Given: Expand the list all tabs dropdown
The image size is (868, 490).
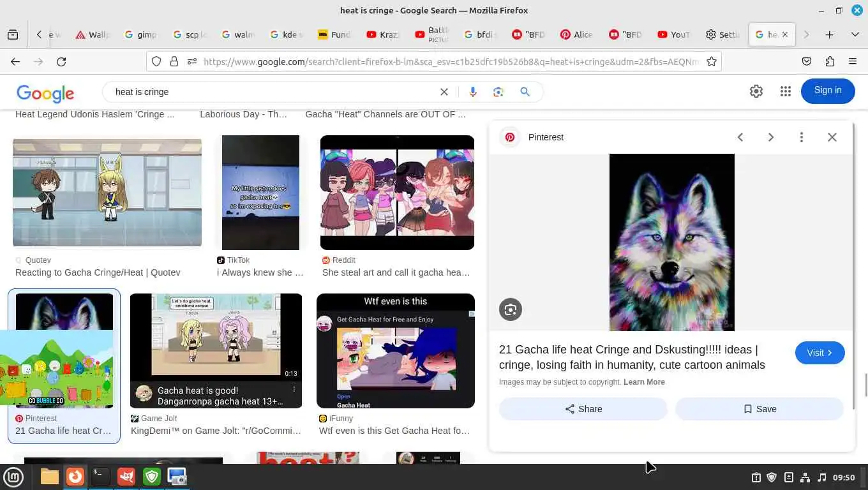Looking at the screenshot, I should [855, 34].
